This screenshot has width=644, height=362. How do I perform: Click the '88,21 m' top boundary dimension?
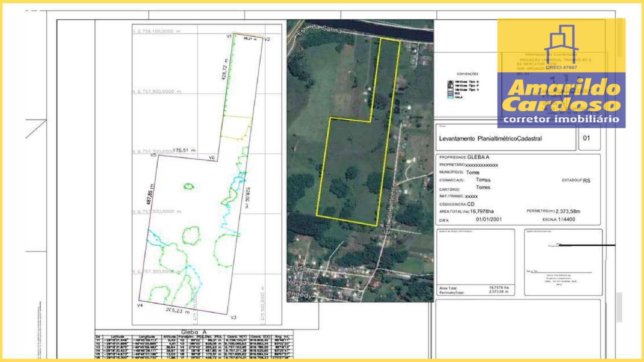point(250,39)
